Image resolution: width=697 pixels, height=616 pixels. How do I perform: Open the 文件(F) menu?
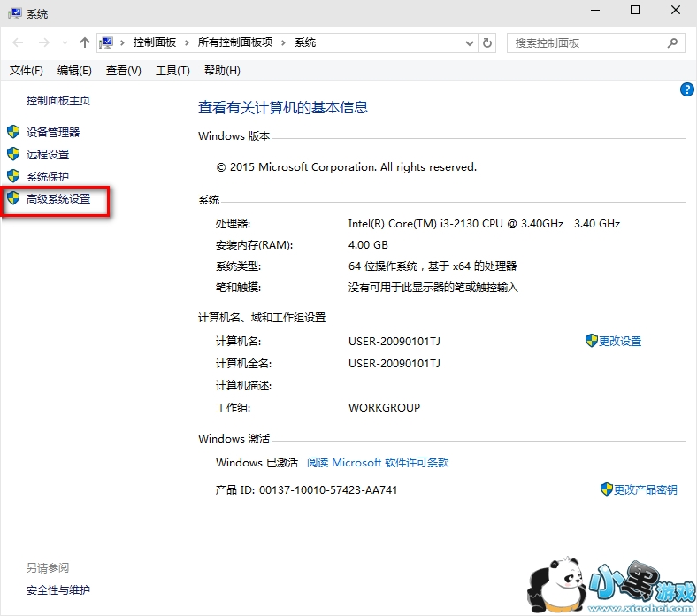27,71
